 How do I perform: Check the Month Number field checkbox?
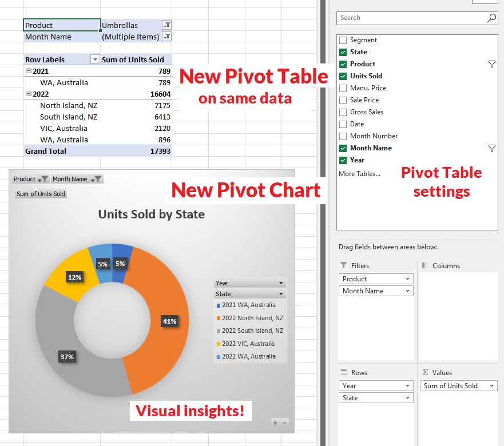click(343, 136)
